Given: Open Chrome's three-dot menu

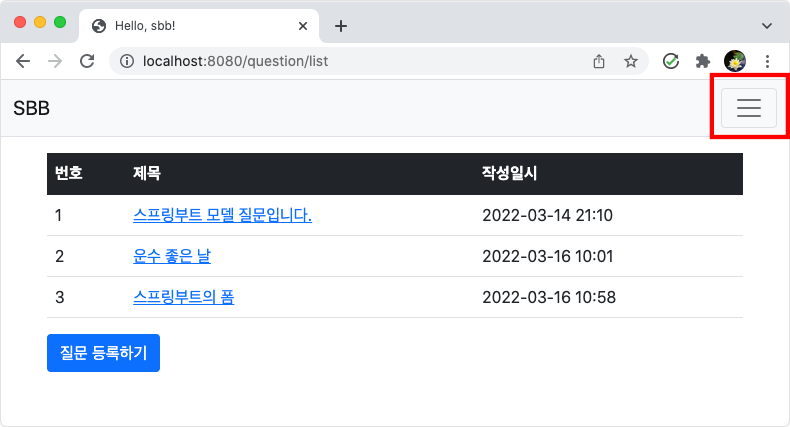Looking at the screenshot, I should (767, 61).
